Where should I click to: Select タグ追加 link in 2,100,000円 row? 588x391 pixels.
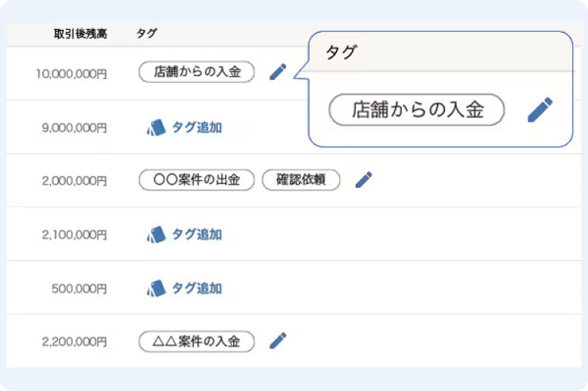tap(196, 235)
